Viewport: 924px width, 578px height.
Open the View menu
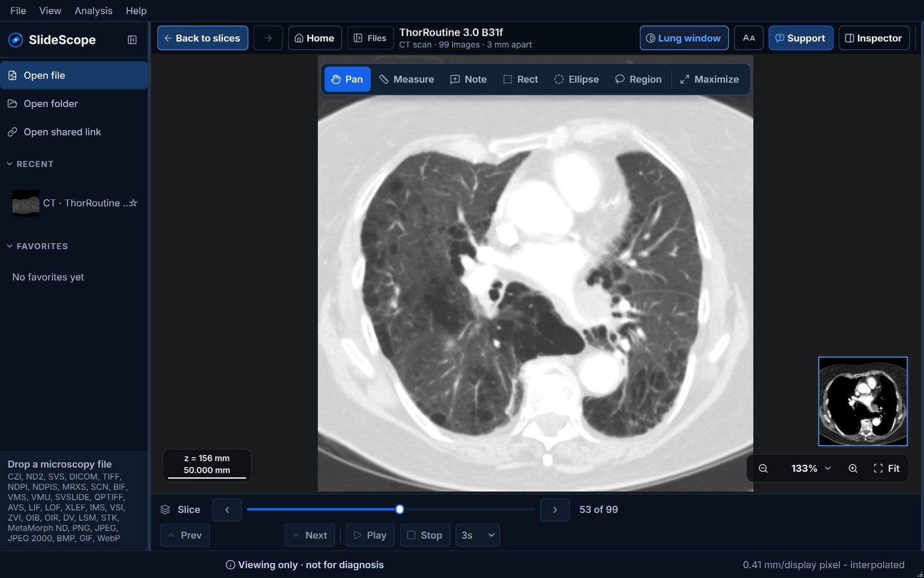50,10
